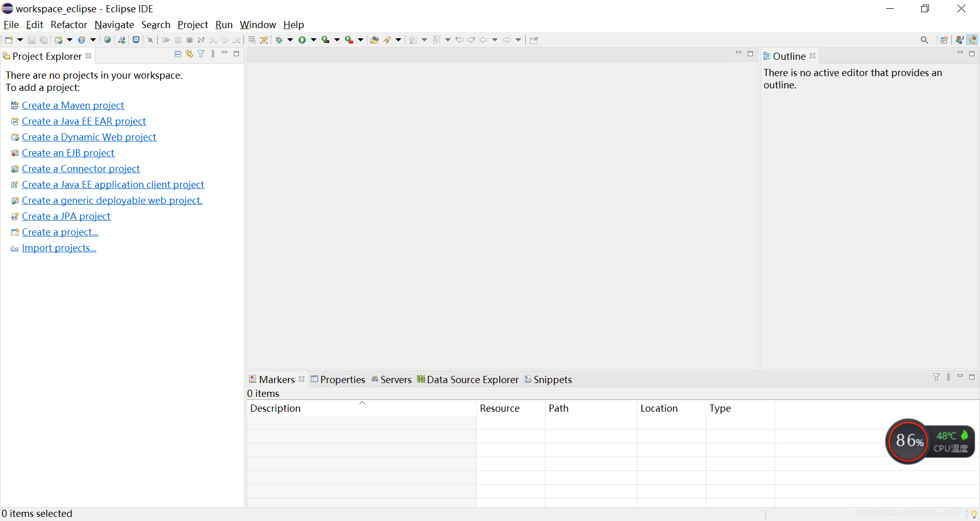Click the Back navigation arrow
This screenshot has width=980, height=521.
[x=483, y=40]
